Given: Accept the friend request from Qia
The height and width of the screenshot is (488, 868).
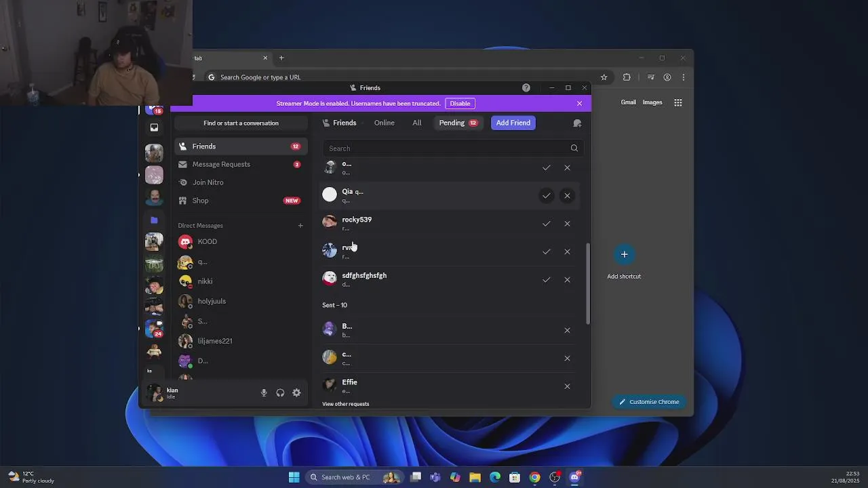Looking at the screenshot, I should coord(546,196).
